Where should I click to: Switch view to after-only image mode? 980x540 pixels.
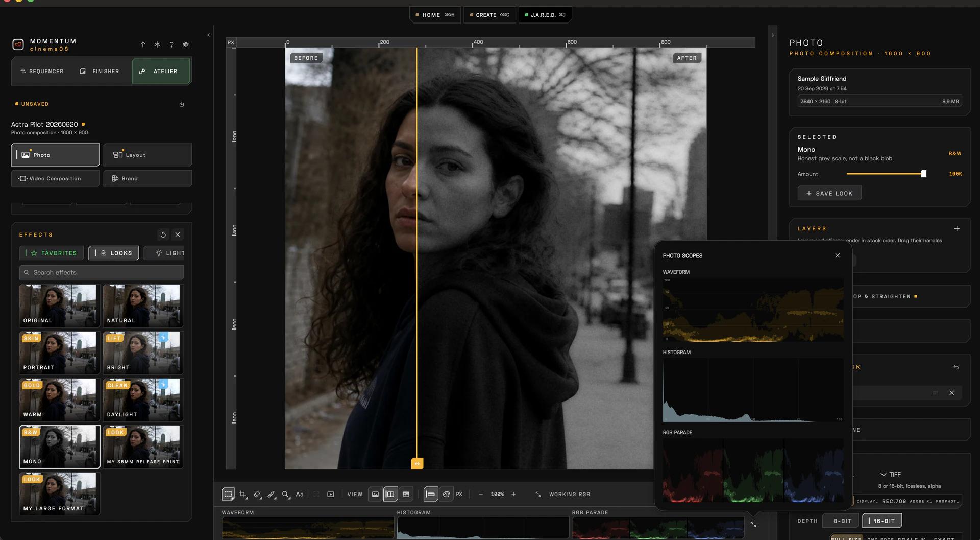click(x=406, y=494)
